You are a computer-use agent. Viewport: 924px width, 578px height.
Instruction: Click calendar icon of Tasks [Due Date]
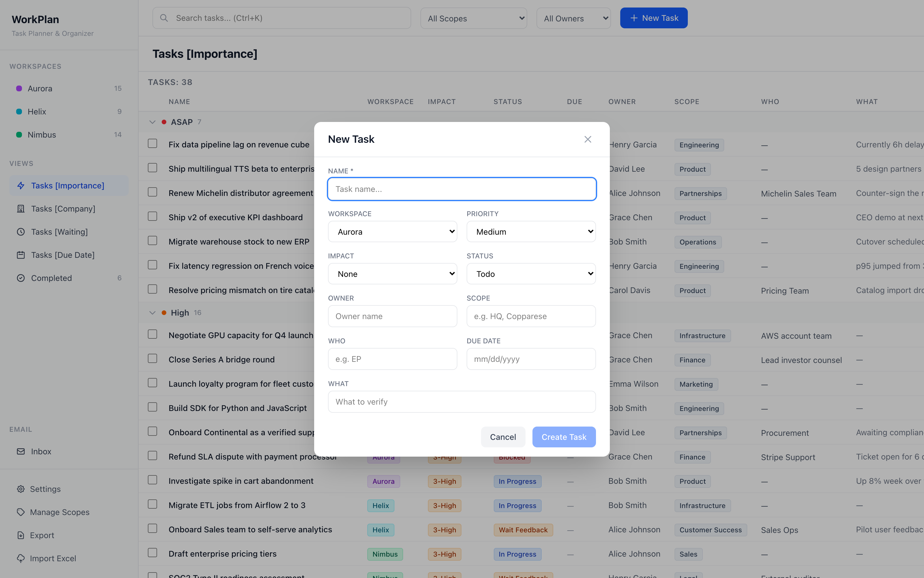[21, 255]
